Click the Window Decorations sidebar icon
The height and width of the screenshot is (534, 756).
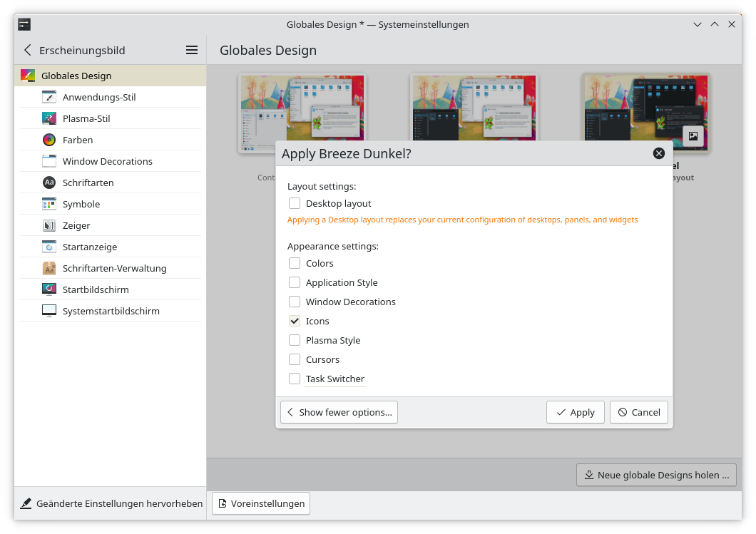point(49,161)
